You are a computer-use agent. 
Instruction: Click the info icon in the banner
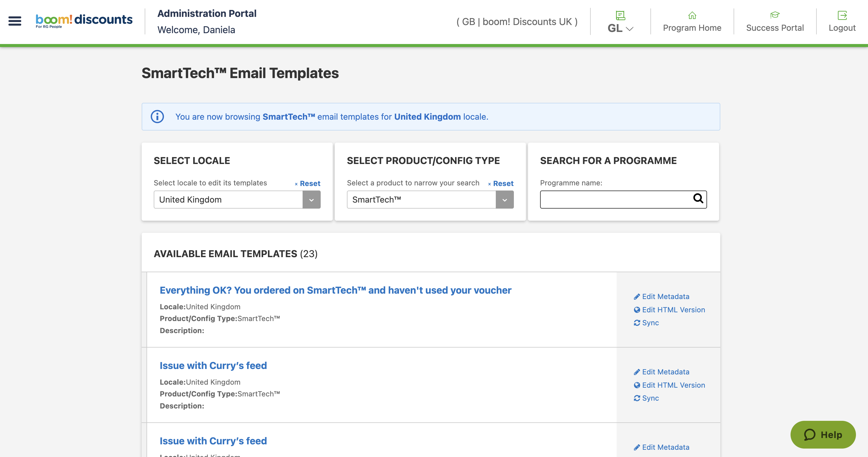click(157, 117)
